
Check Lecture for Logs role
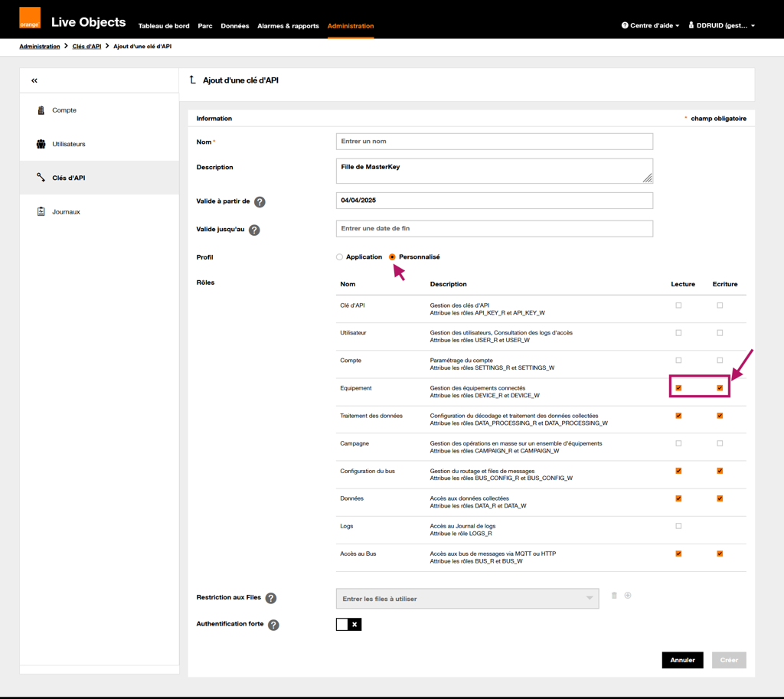tap(678, 526)
